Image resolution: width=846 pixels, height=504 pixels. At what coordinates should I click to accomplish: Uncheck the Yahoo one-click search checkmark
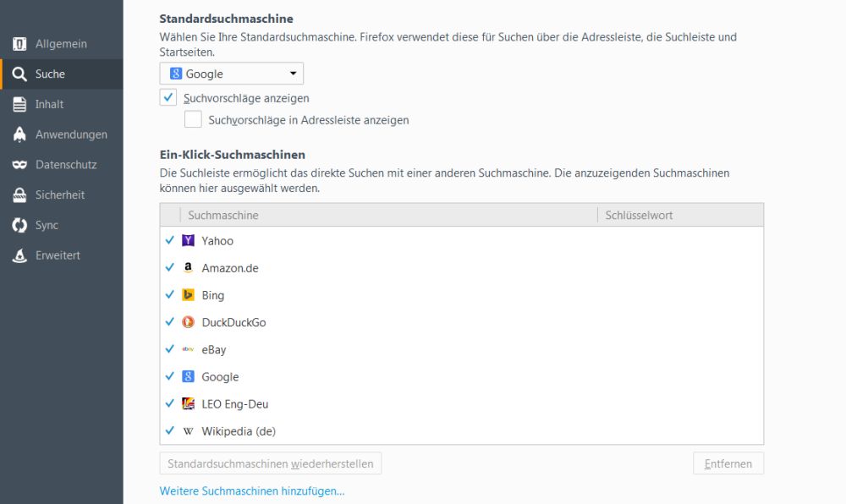coord(170,241)
